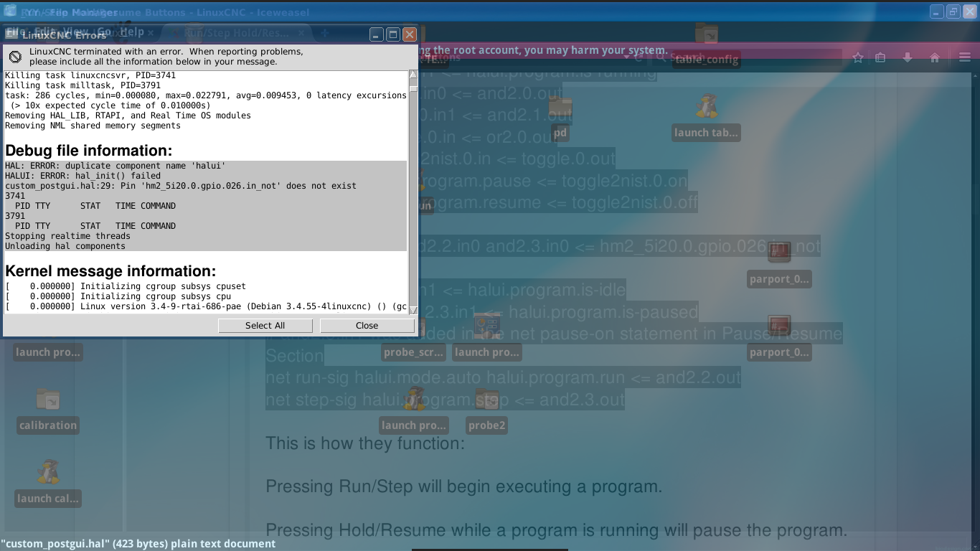
Task: Switch to the Run/Step Hold/Res... tab
Action: [x=236, y=33]
